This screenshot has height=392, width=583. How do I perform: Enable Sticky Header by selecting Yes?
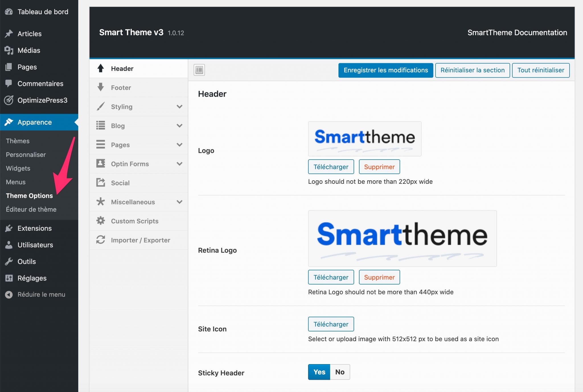coord(319,372)
